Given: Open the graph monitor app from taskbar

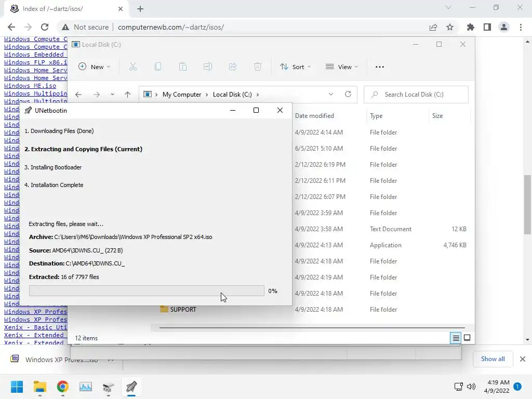Looking at the screenshot, I should (x=86, y=387).
